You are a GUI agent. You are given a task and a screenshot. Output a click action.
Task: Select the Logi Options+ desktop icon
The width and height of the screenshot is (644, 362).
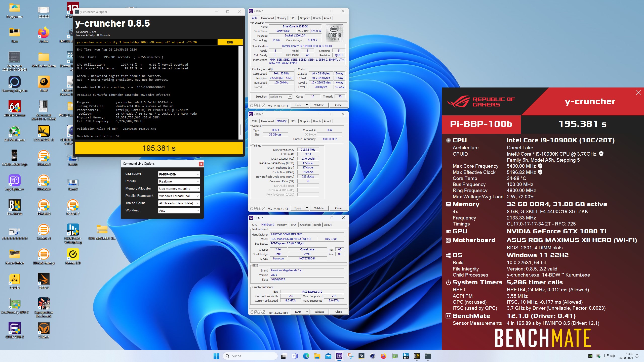coord(15,183)
